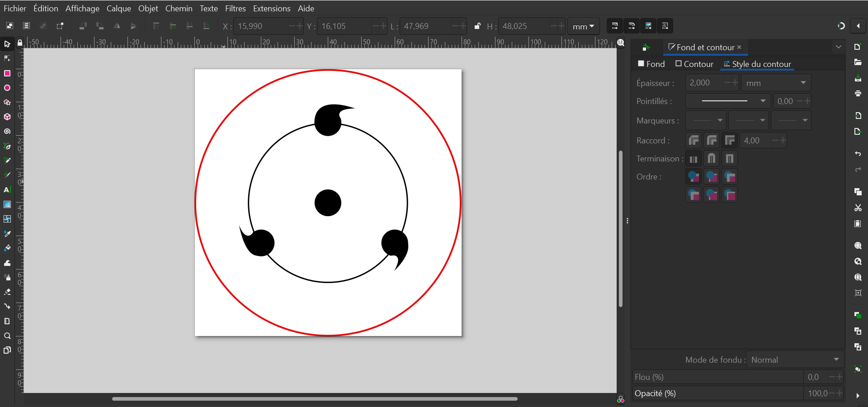This screenshot has width=868, height=407.
Task: Open the Filtres menu
Action: (x=235, y=8)
